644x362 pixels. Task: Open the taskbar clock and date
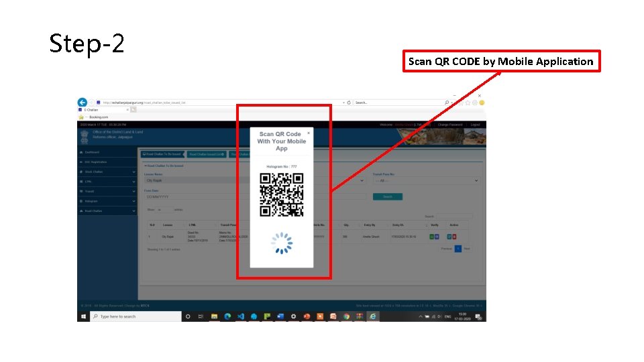point(462,316)
